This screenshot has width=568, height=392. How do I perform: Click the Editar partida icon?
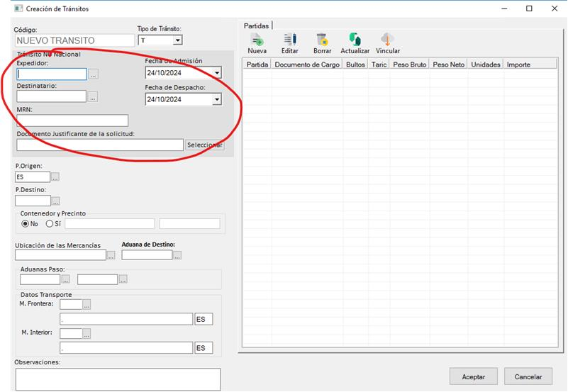[x=289, y=40]
